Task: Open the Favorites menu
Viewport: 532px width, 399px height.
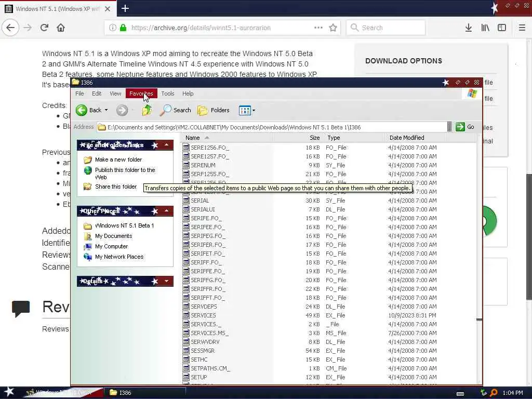Action: (141, 94)
